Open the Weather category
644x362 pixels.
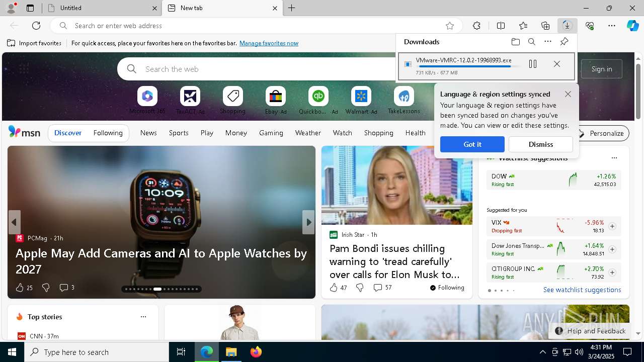(x=308, y=133)
